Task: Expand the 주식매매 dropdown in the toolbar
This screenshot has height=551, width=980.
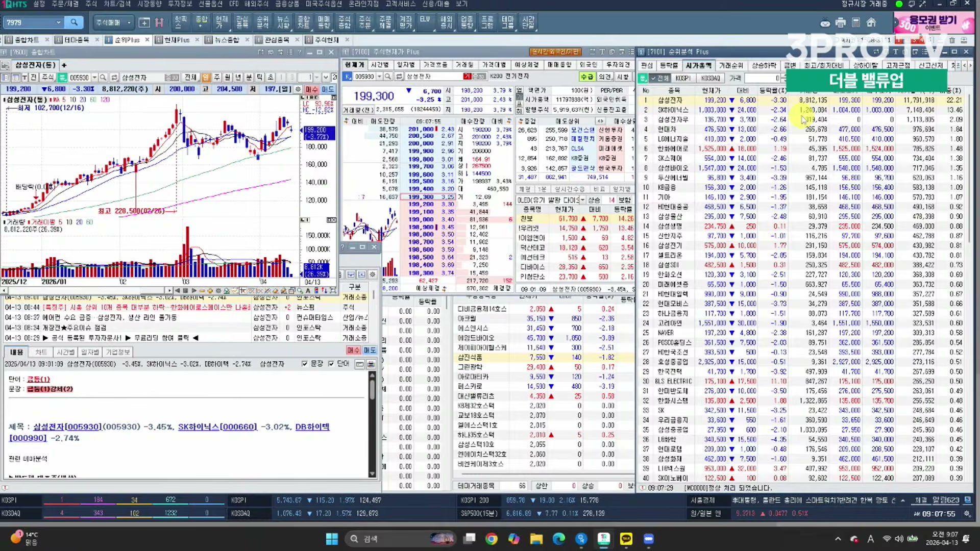Action: click(x=129, y=22)
